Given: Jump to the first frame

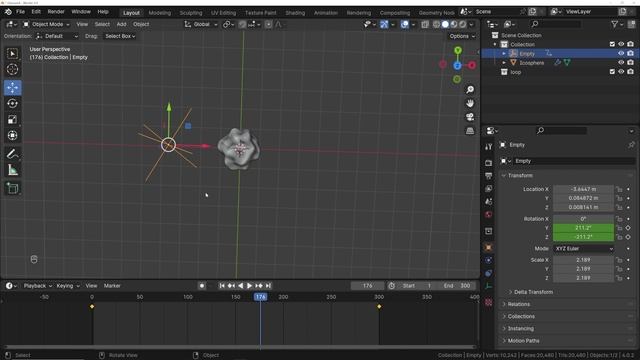Looking at the screenshot, I should pos(222,286).
